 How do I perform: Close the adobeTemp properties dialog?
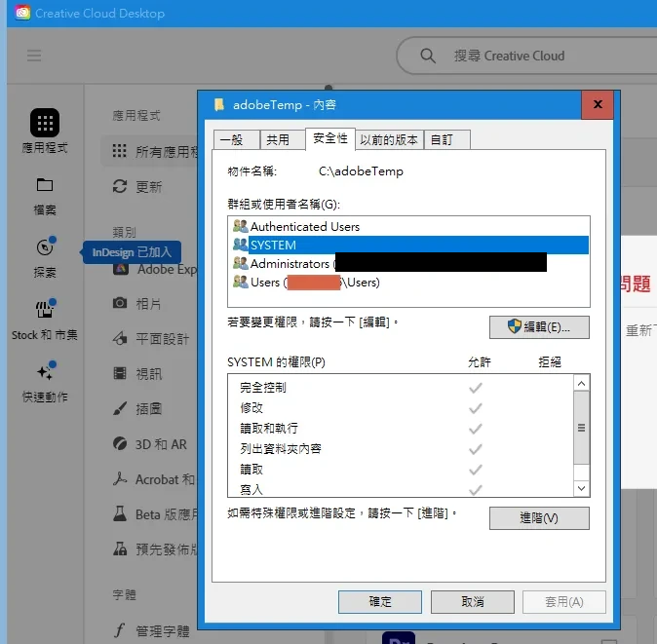598,104
